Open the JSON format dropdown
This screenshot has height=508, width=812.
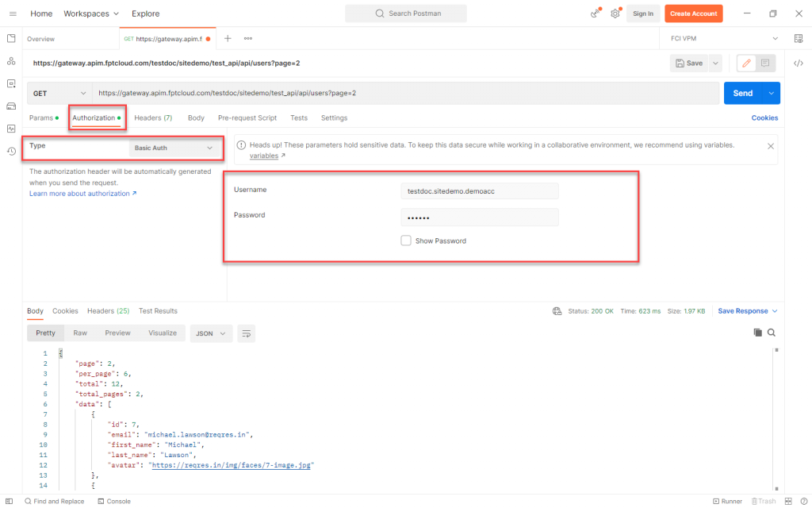[x=209, y=333]
